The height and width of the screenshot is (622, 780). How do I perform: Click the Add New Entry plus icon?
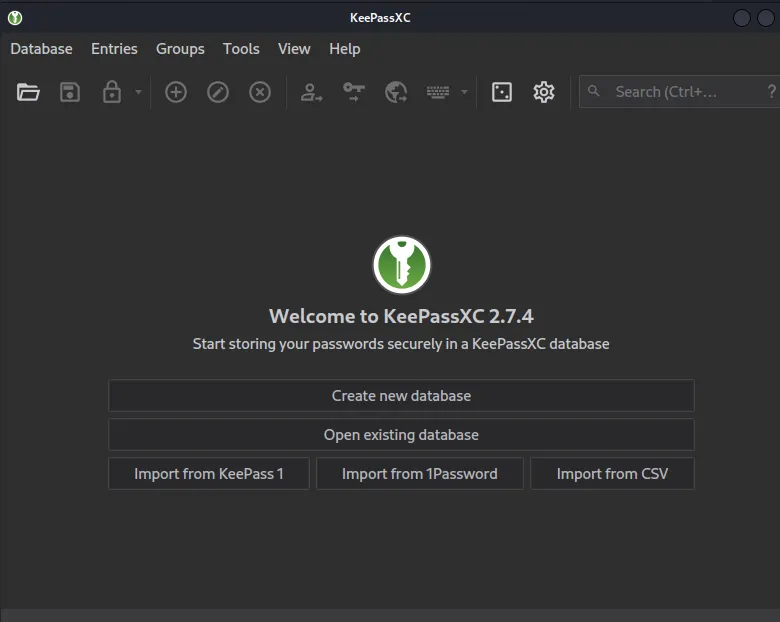coord(176,92)
